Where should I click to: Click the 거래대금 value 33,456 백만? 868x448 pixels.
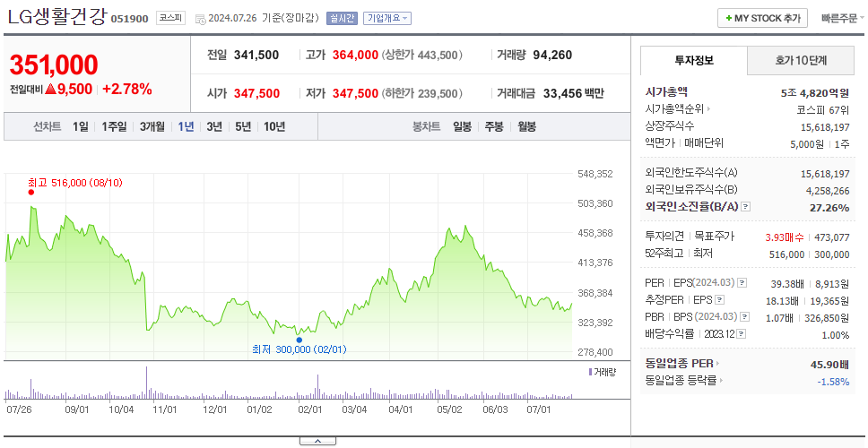point(574,93)
